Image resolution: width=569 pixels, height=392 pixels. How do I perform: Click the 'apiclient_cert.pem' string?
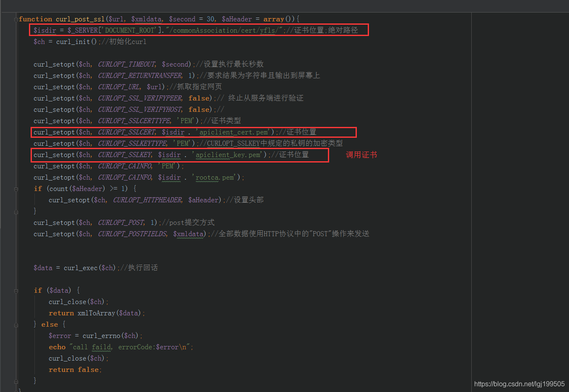coord(234,132)
